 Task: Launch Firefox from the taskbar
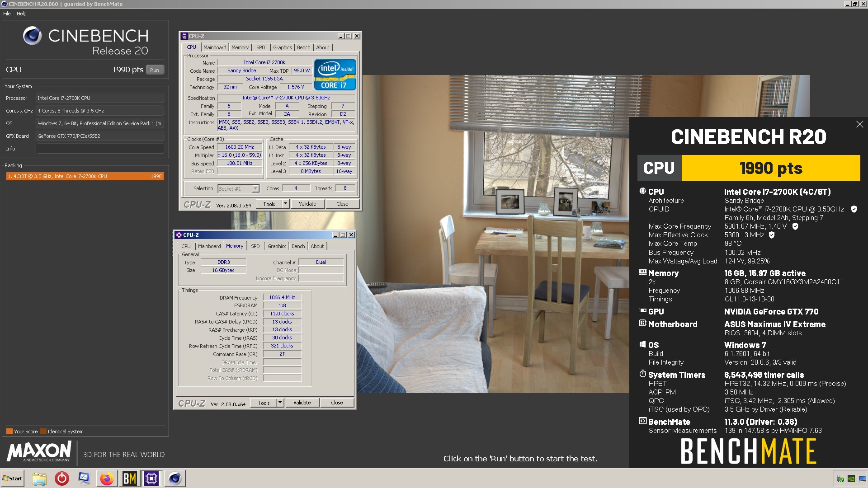tap(107, 479)
